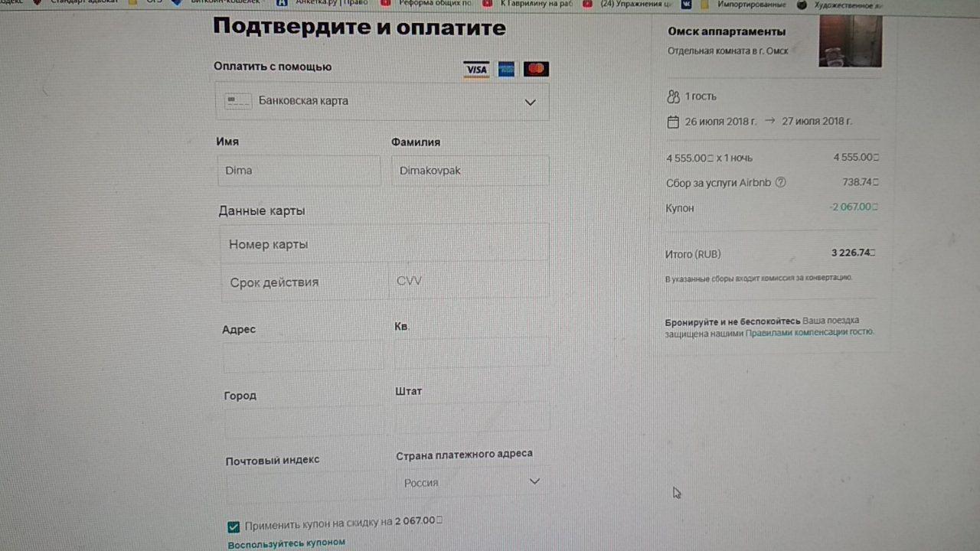The image size is (980, 551).
Task: Uncheck the apply coupon discount checkbox
Action: [234, 527]
